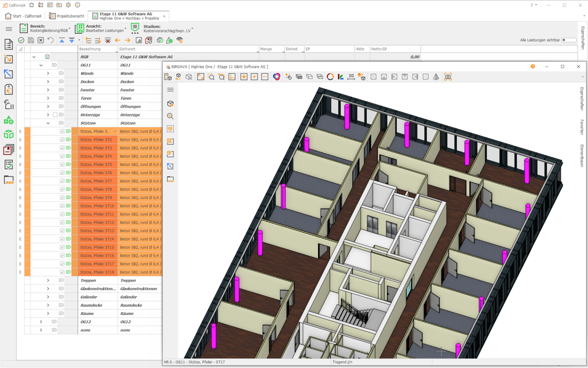This screenshot has width=588, height=368.
Task: Click the camera snapshot icon in BIM2AVA toolbar
Action: [x=447, y=77]
